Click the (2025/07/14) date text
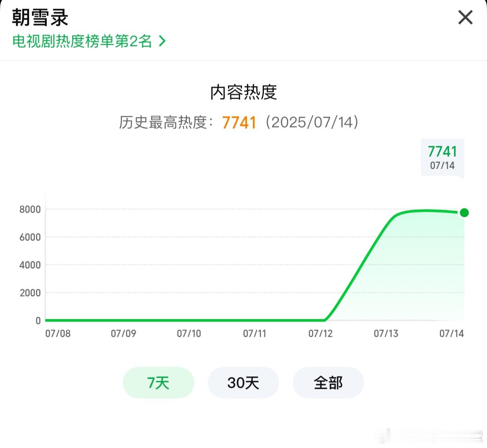Viewport: 487px width, 448px height. [x=312, y=122]
